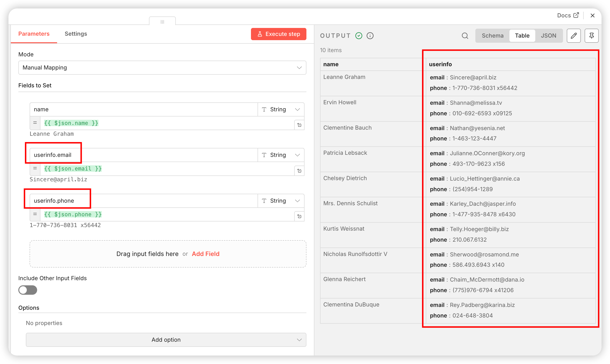Click the pencil edit output icon

pyautogui.click(x=573, y=36)
